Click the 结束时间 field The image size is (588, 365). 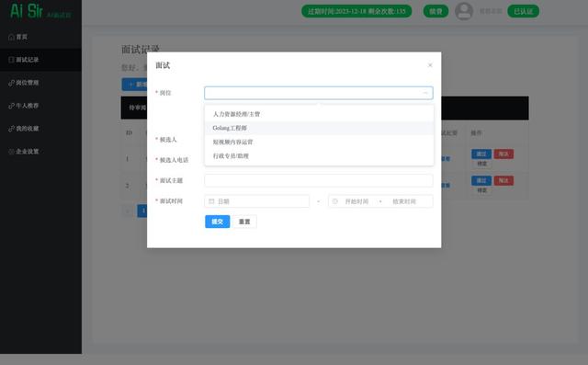(404, 201)
